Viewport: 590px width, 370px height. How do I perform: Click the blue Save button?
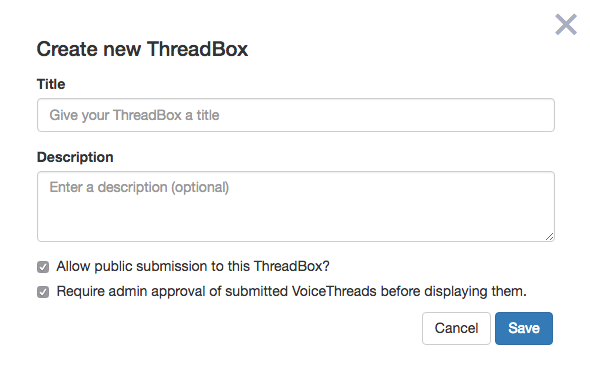click(x=524, y=328)
